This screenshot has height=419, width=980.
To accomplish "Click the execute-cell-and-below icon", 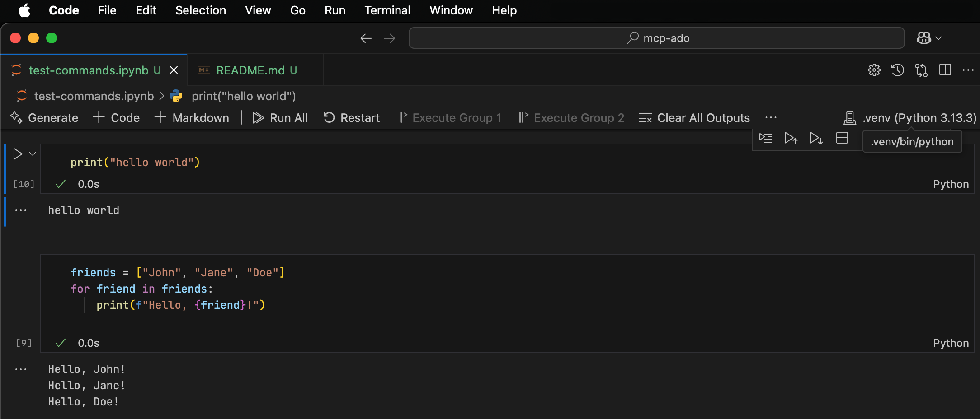I will 816,138.
